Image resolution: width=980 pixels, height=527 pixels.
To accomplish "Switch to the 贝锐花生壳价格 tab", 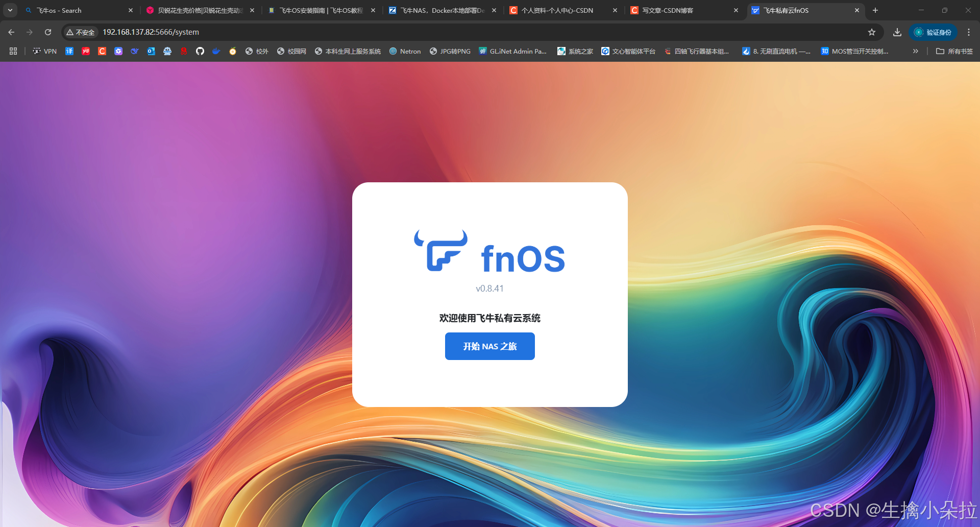I will tap(200, 10).
